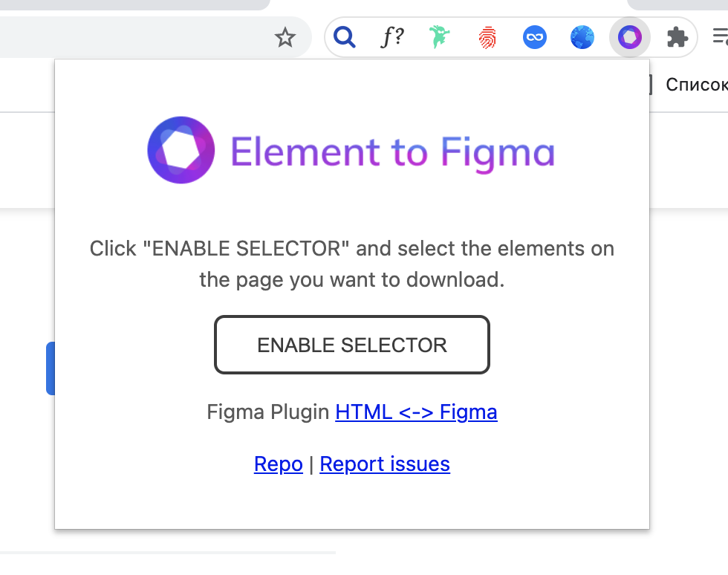The width and height of the screenshot is (728, 575).
Task: Click the f? font extension icon
Action: 392,37
